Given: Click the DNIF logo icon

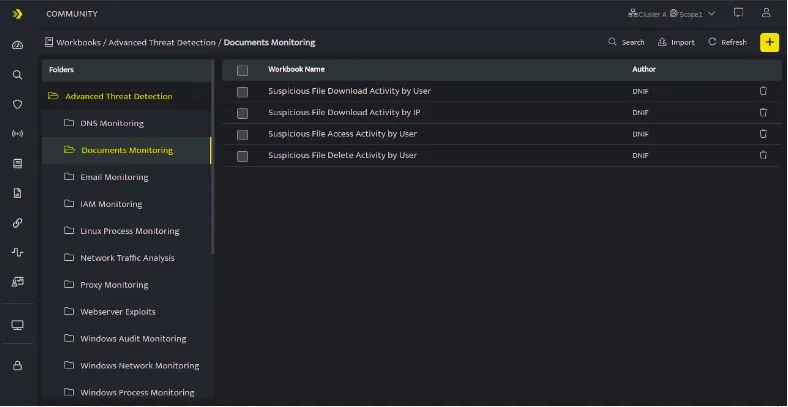Looking at the screenshot, I should point(17,14).
